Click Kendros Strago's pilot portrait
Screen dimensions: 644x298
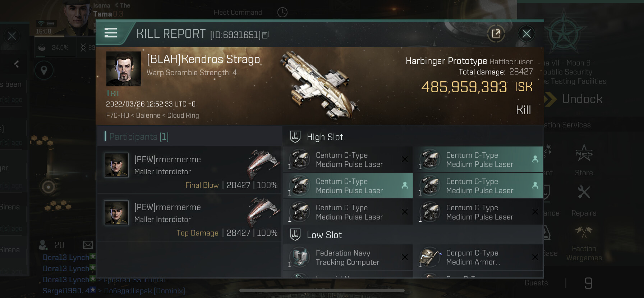(124, 69)
